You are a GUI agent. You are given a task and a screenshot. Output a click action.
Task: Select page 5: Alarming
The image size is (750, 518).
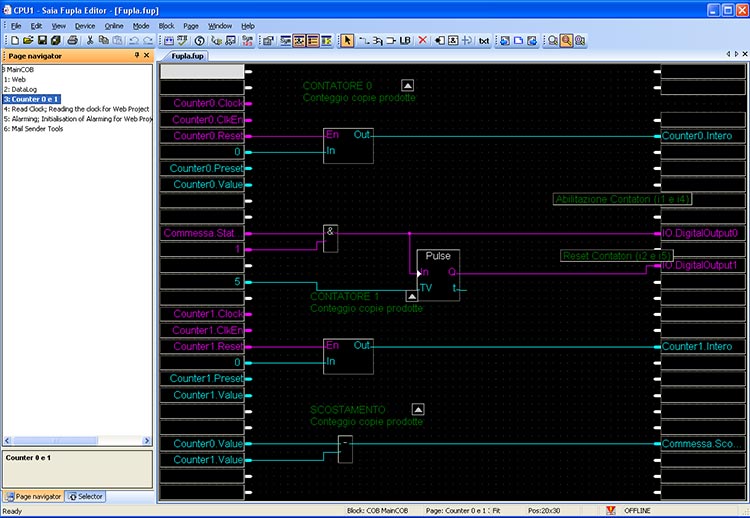coord(77,119)
